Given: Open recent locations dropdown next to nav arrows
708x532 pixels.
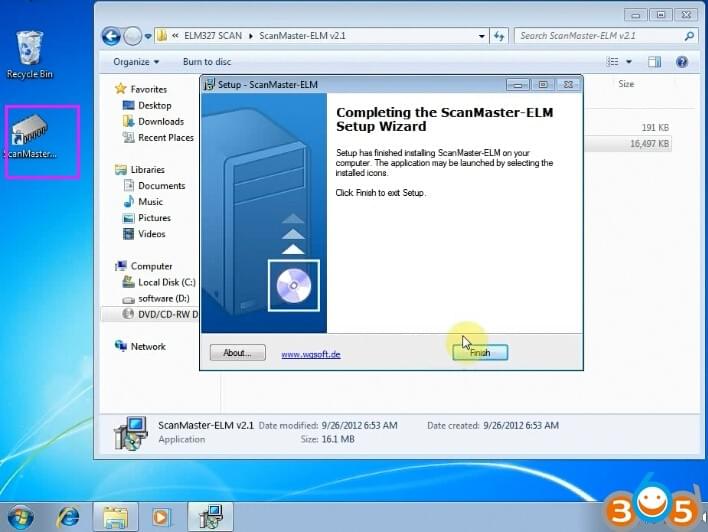Looking at the screenshot, I should point(148,36).
